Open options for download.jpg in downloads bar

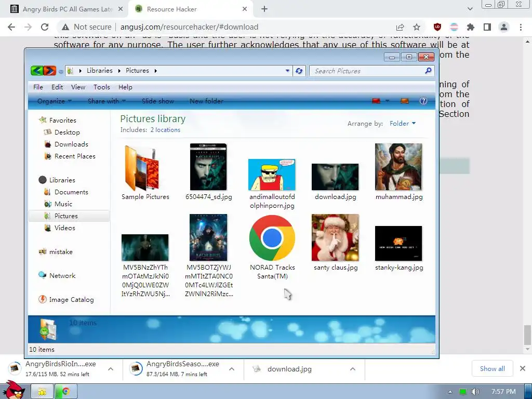(353, 369)
